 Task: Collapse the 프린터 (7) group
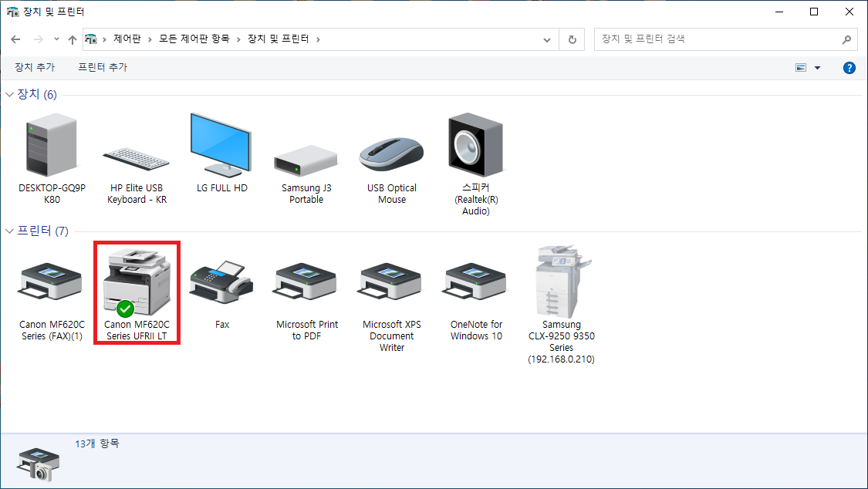[9, 231]
